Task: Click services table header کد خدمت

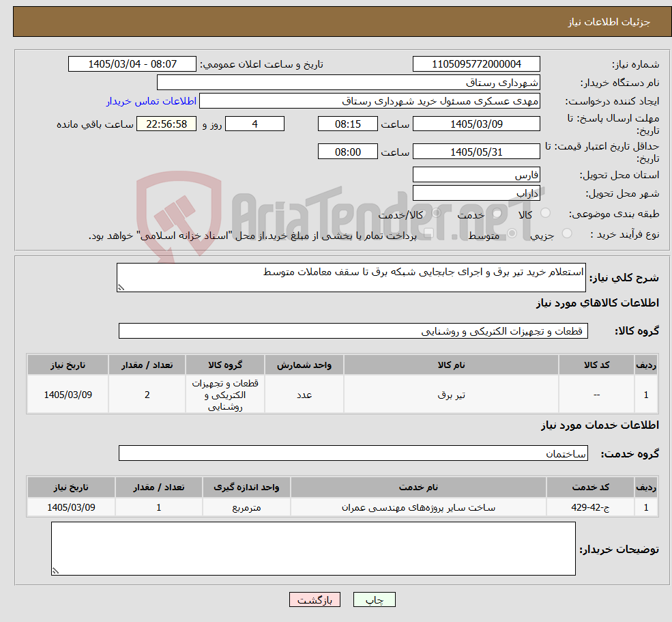Action: 590,487
